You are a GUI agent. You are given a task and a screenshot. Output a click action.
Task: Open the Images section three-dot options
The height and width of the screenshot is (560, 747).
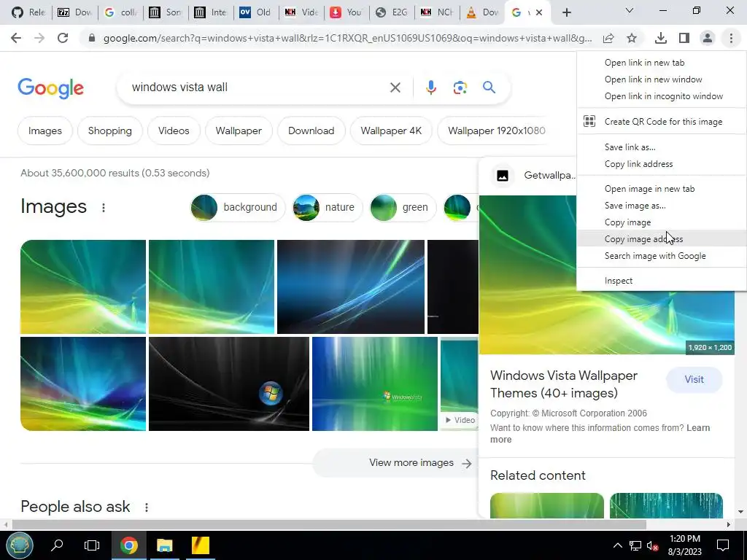tap(104, 208)
